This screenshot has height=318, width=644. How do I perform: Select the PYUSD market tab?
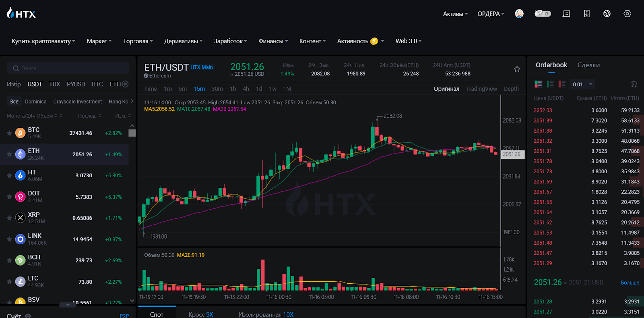[x=76, y=84]
